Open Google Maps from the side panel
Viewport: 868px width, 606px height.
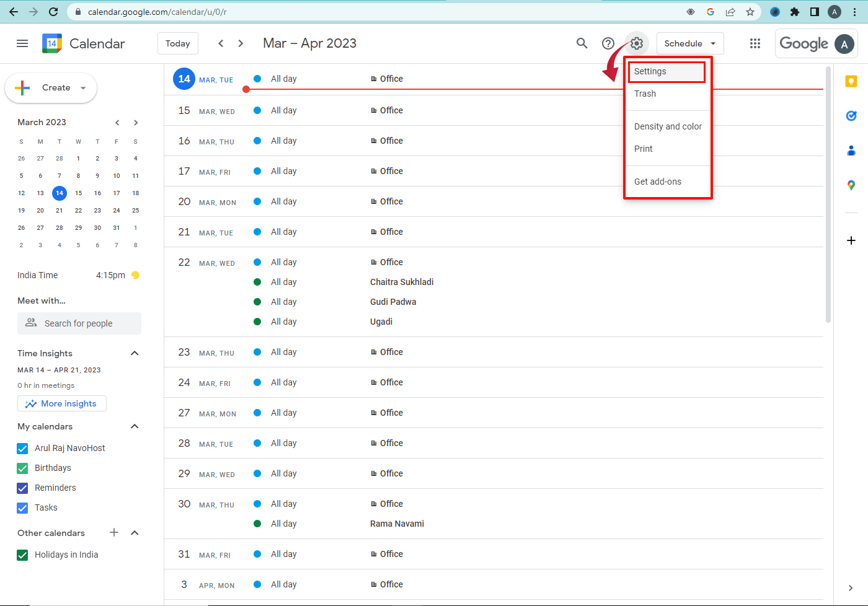click(851, 185)
